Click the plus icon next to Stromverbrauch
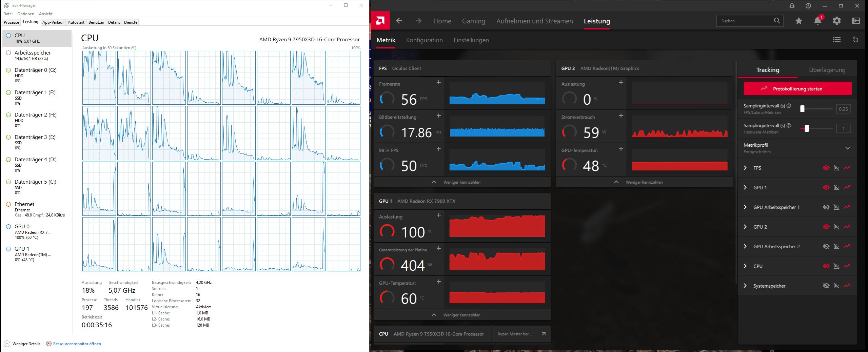Screen dimensions: 868x352 pos(621,116)
